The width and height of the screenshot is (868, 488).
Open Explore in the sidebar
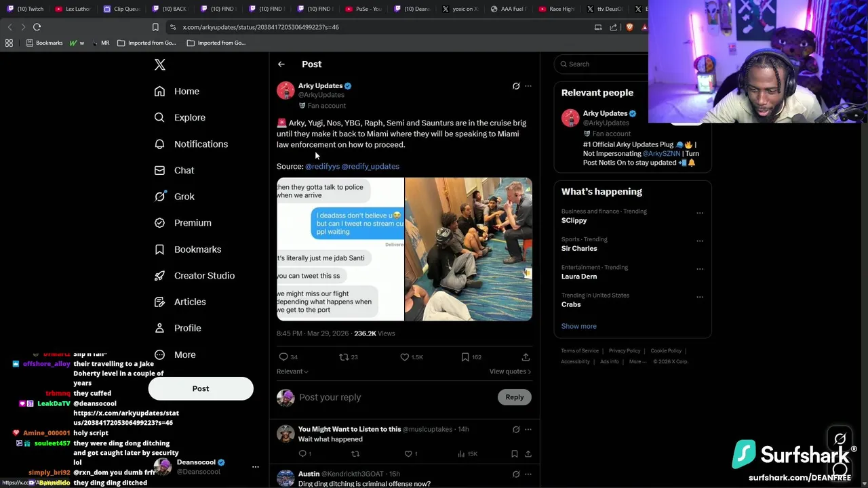179,117
